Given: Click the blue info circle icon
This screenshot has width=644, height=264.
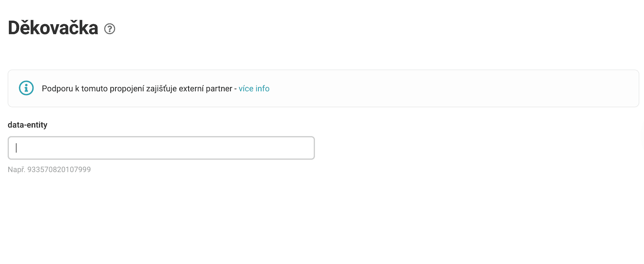Looking at the screenshot, I should [26, 88].
